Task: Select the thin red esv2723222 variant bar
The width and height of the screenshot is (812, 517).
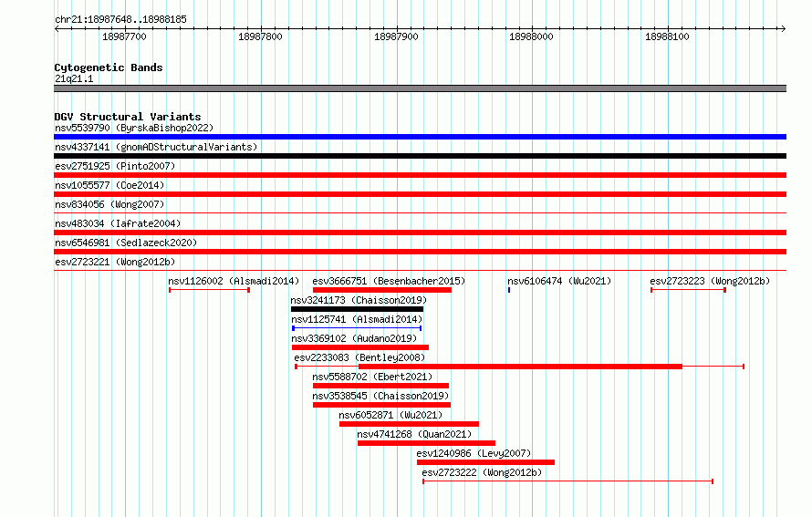Action: [568, 481]
